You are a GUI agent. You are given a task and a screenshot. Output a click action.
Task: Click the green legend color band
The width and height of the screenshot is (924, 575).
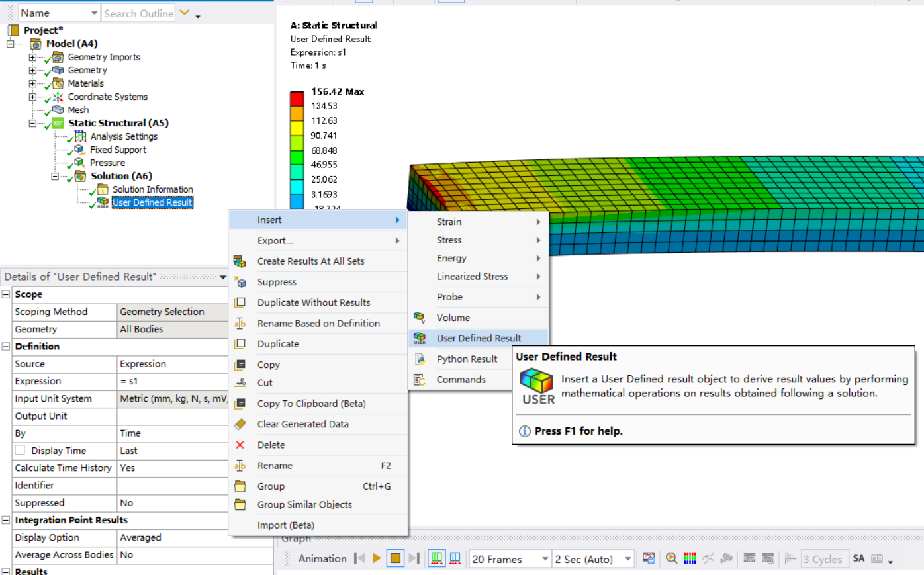click(297, 157)
